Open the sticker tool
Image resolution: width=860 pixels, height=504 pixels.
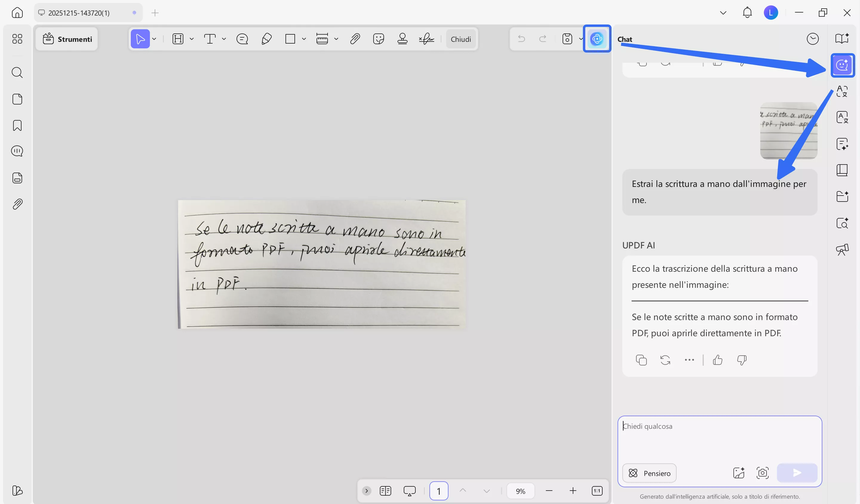tap(379, 39)
